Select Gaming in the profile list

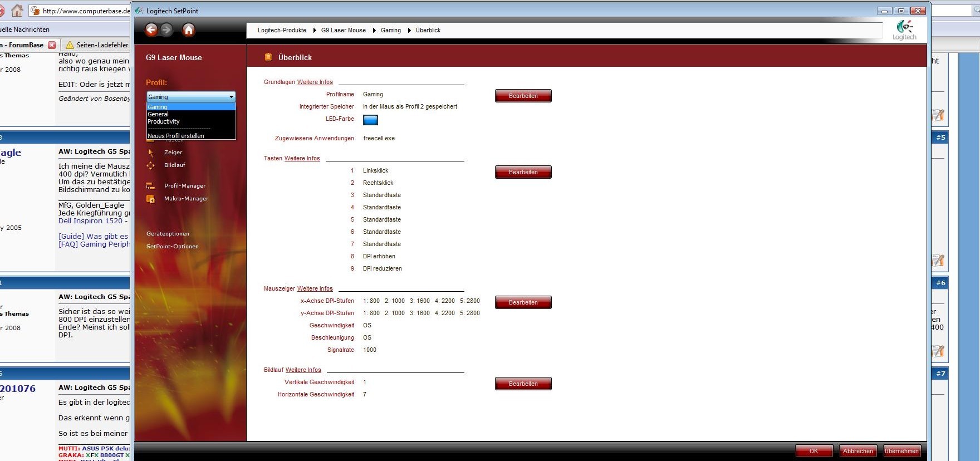[191, 107]
